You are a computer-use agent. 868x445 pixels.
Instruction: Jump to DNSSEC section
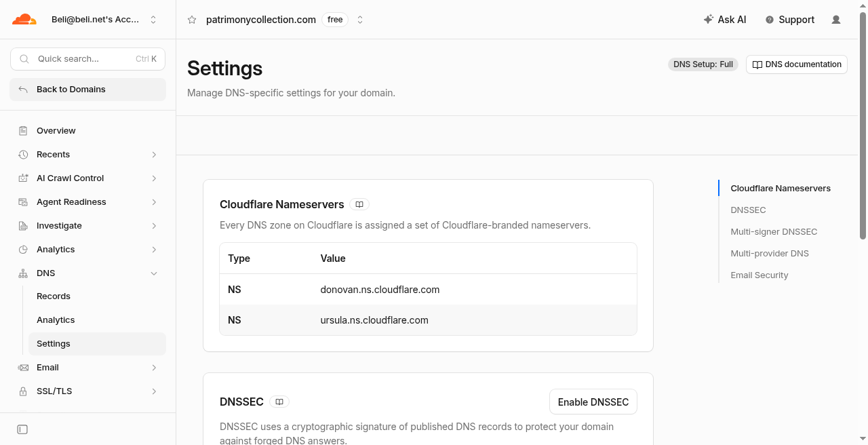748,210
